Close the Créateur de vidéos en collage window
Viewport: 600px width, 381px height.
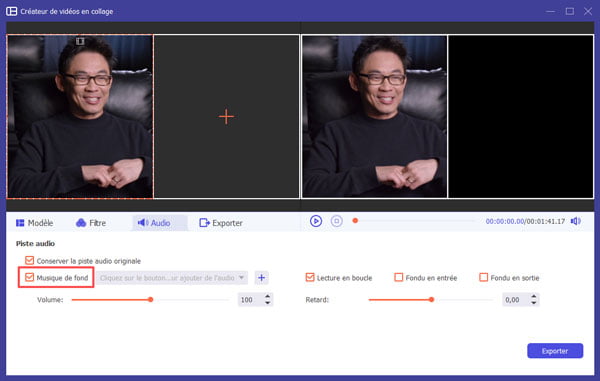click(x=588, y=11)
